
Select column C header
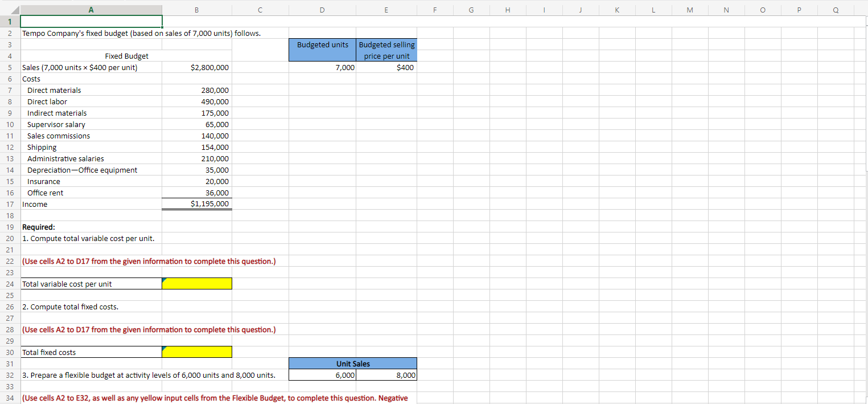[260, 9]
